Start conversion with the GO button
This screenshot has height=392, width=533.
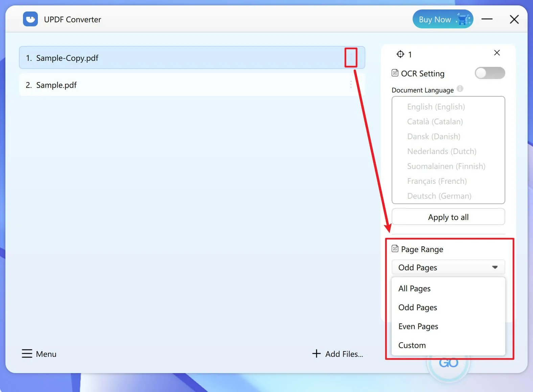coord(448,363)
